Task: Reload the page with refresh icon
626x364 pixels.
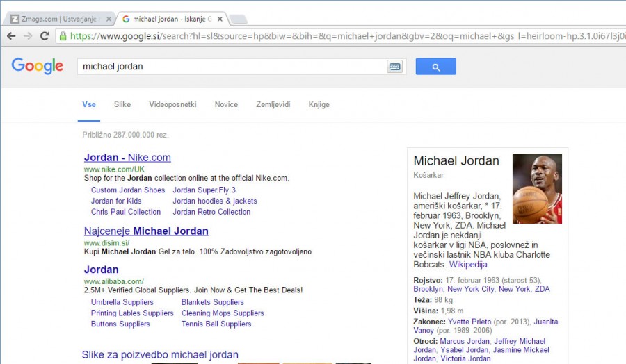Action: pyautogui.click(x=45, y=35)
